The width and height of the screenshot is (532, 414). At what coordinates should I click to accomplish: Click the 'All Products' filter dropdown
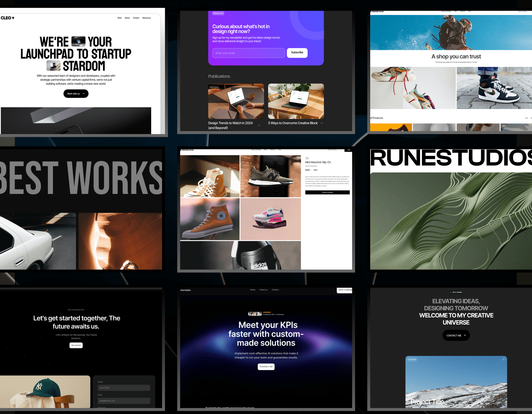[x=379, y=118]
